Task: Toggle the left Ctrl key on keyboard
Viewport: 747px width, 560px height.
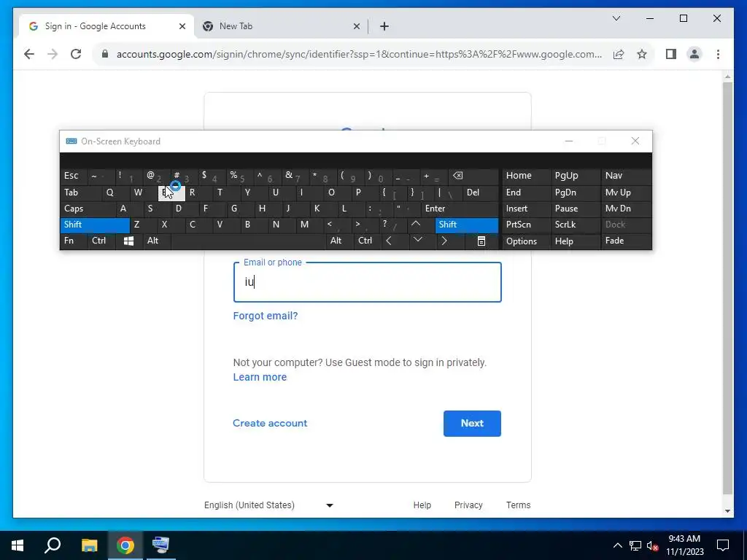Action: coord(102,241)
